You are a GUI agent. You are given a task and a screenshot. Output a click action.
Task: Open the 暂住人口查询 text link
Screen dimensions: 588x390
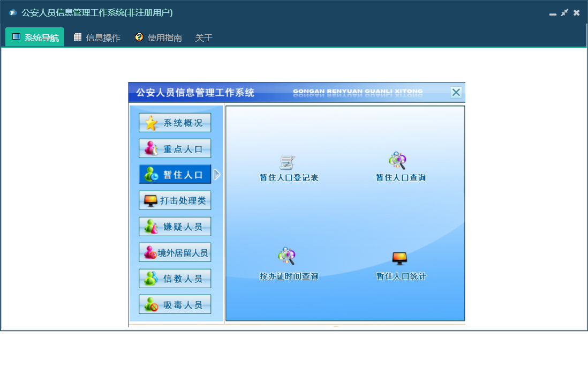pyautogui.click(x=401, y=178)
